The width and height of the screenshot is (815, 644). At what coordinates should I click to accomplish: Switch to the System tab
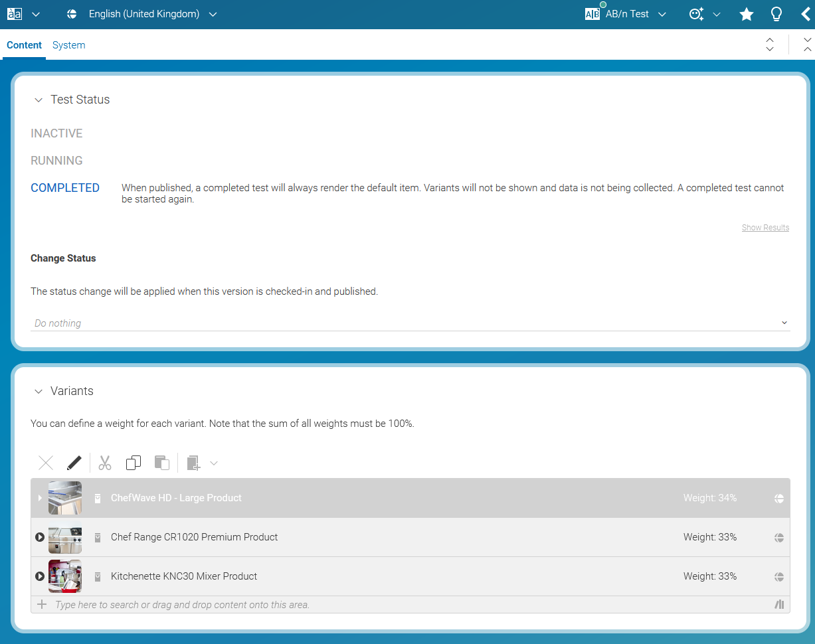68,44
